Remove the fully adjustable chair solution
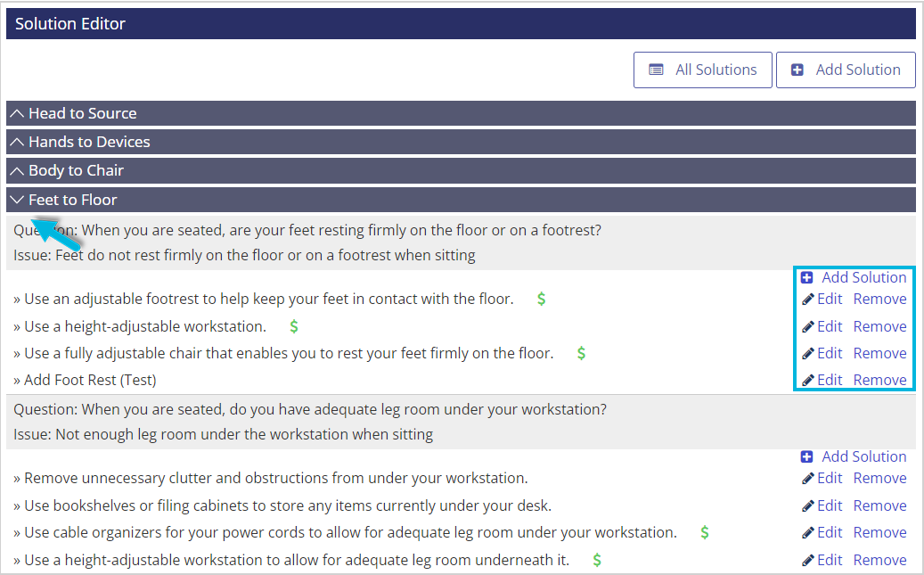924x575 pixels. [879, 353]
